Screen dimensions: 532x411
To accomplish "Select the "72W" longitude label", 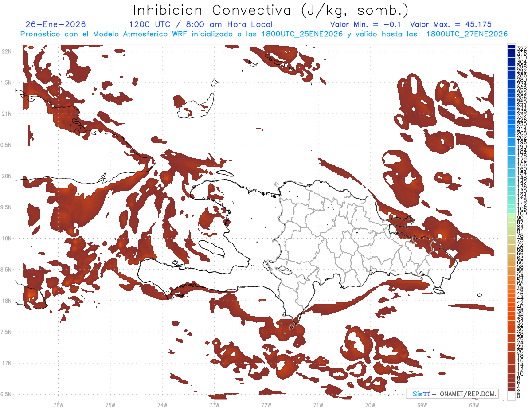I will (x=266, y=405).
